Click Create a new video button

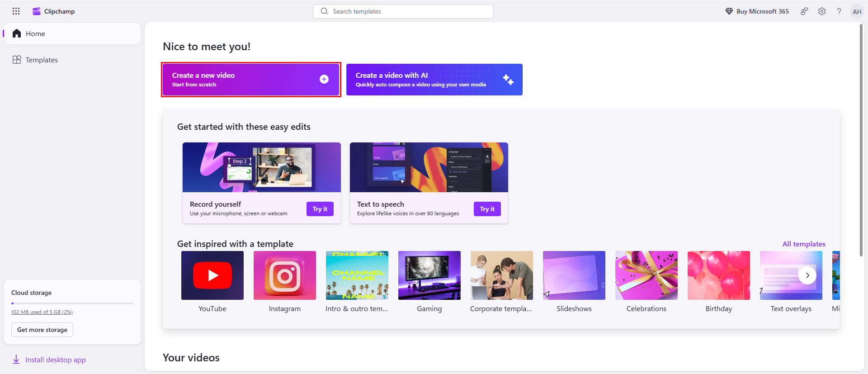point(251,80)
